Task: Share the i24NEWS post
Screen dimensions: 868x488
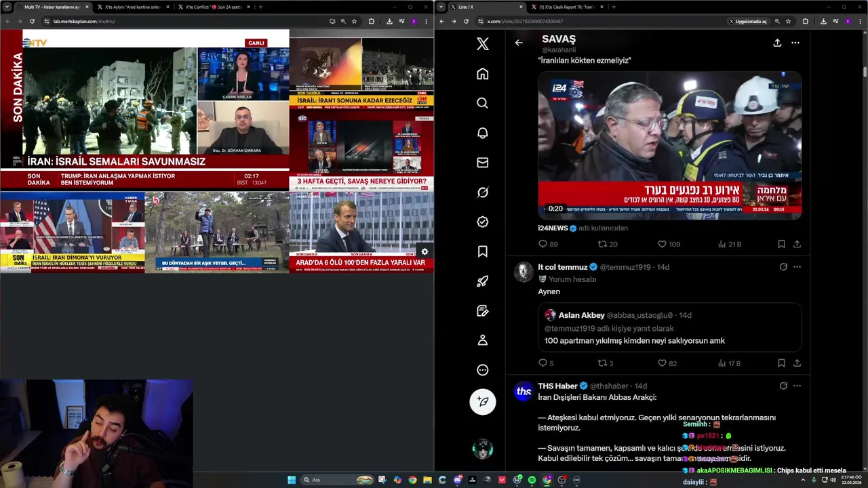Action: tap(797, 244)
